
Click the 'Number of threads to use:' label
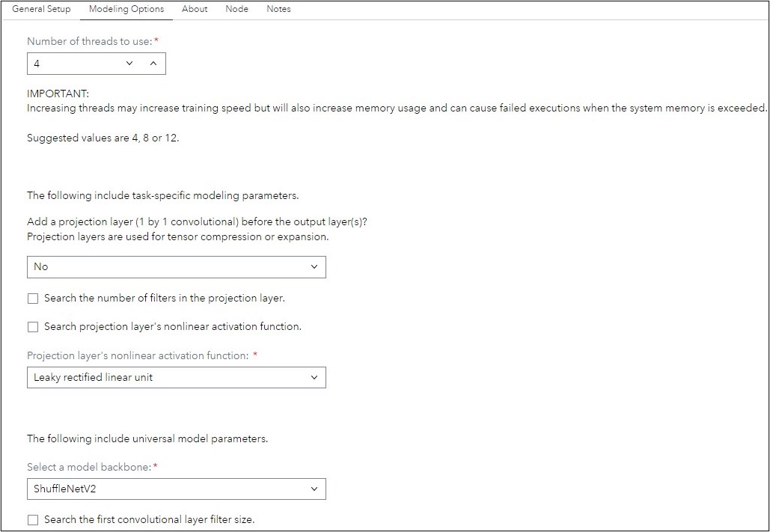(89, 41)
